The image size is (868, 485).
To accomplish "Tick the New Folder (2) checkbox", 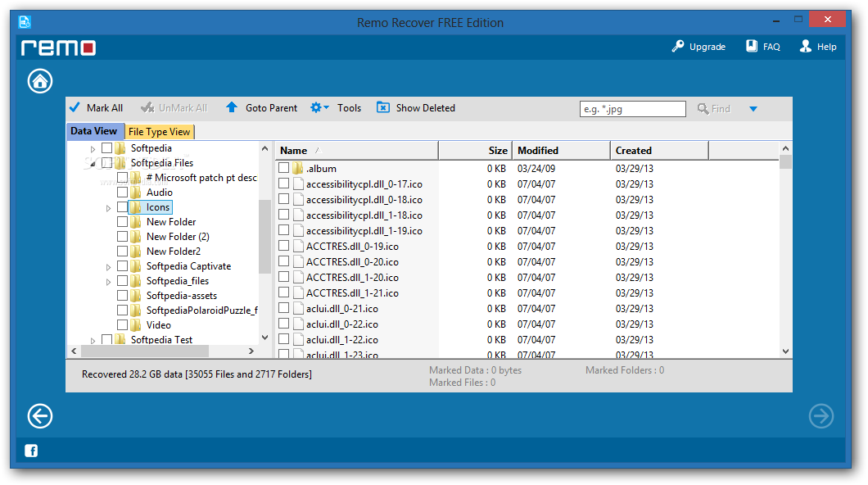I will (x=122, y=237).
